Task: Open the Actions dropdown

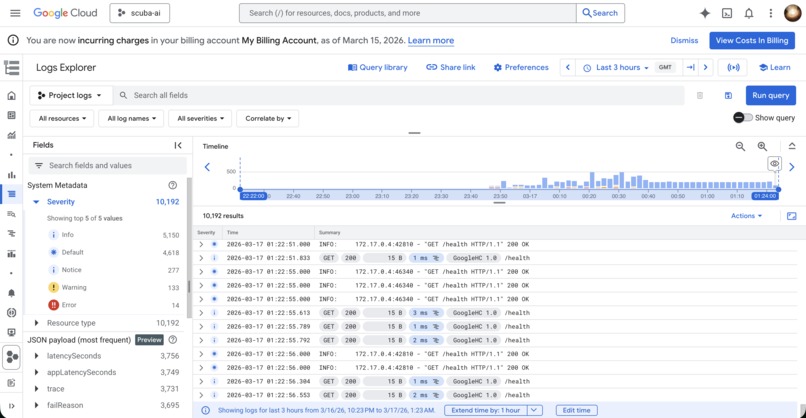Action: (x=746, y=216)
